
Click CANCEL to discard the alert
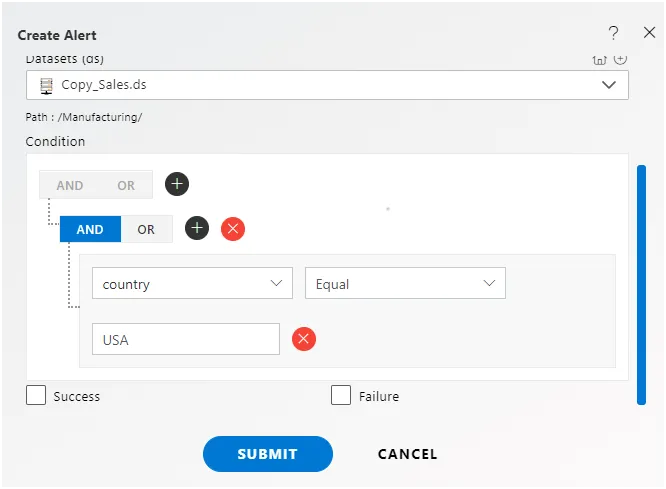[407, 454]
